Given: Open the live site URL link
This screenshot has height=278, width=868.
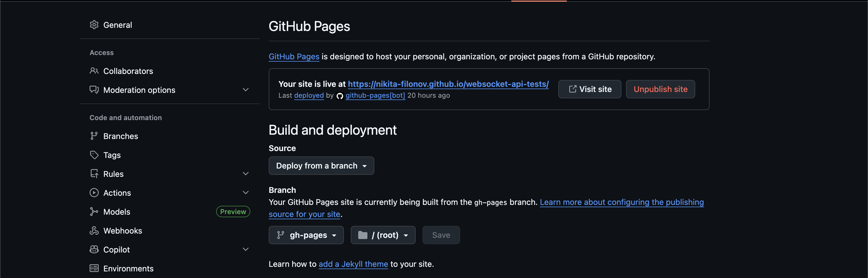Looking at the screenshot, I should 448,84.
